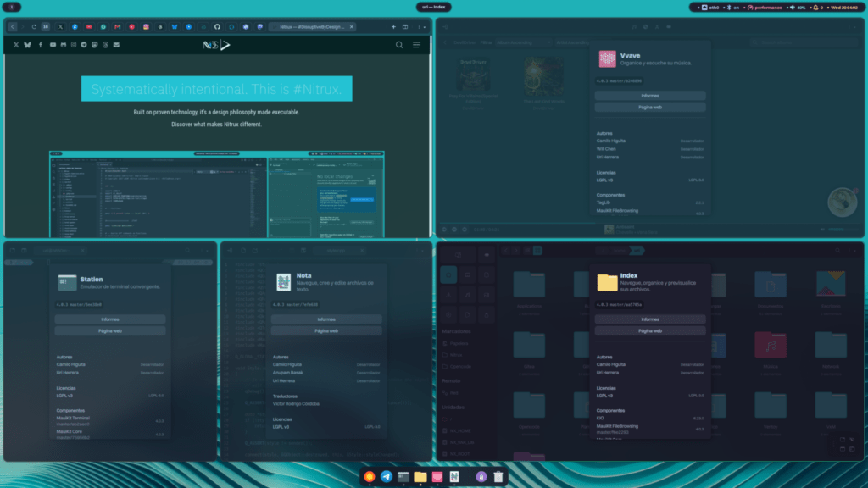Viewport: 868px width, 488px height.
Task: Open Station terminal from the dock
Action: pyautogui.click(x=403, y=477)
